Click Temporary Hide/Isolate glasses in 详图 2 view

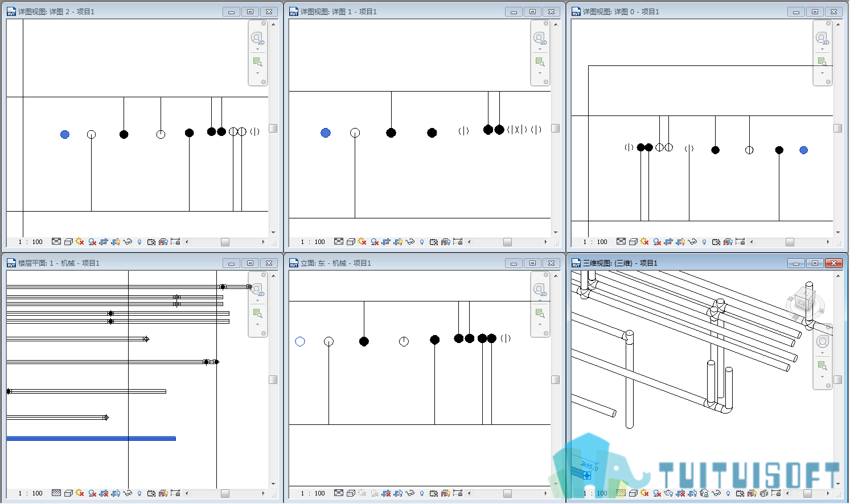click(x=128, y=242)
